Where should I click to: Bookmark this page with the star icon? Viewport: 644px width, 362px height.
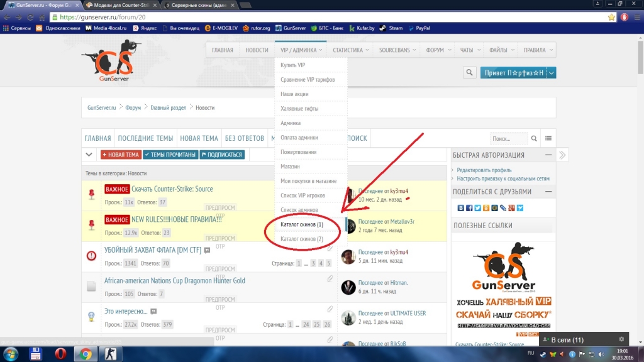611,17
